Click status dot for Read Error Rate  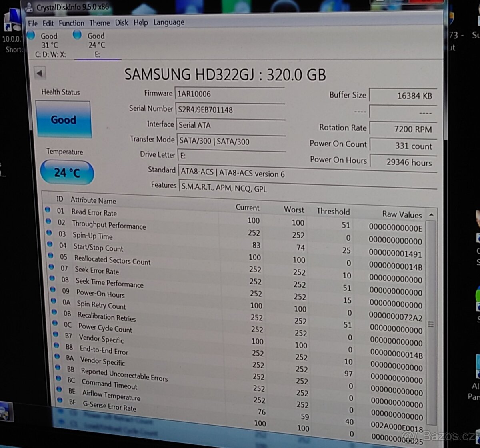point(48,210)
